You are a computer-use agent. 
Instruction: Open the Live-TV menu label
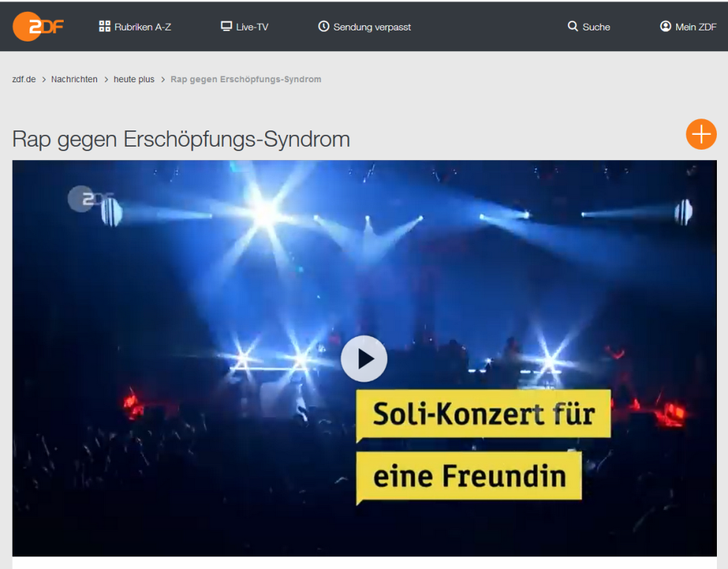pyautogui.click(x=252, y=27)
